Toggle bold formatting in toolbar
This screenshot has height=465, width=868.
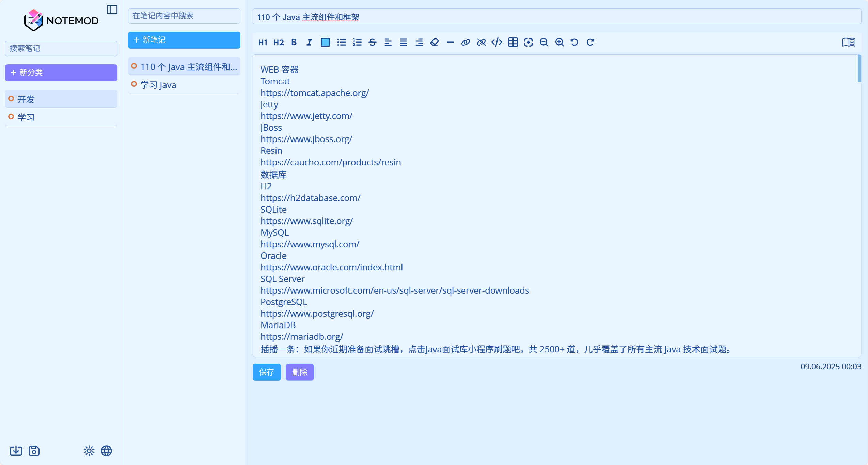294,42
